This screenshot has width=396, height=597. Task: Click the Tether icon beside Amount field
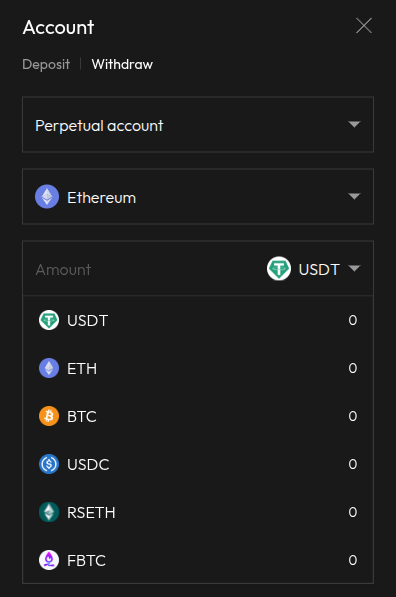tap(279, 268)
